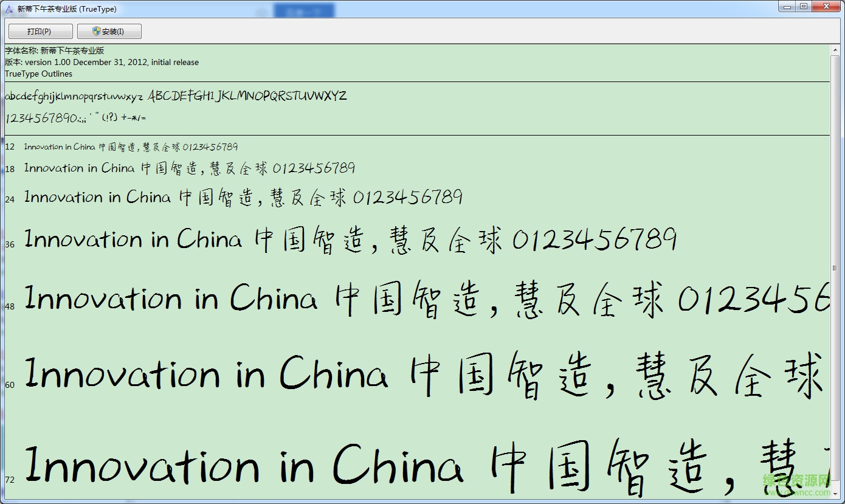Click the 12-point Innovation in China sample text
The height and width of the screenshot is (504, 845).
(131, 147)
